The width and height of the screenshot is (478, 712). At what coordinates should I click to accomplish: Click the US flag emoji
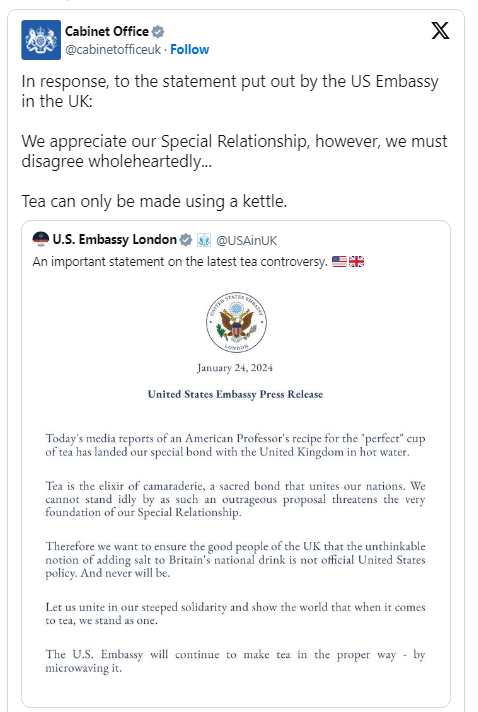point(339,262)
